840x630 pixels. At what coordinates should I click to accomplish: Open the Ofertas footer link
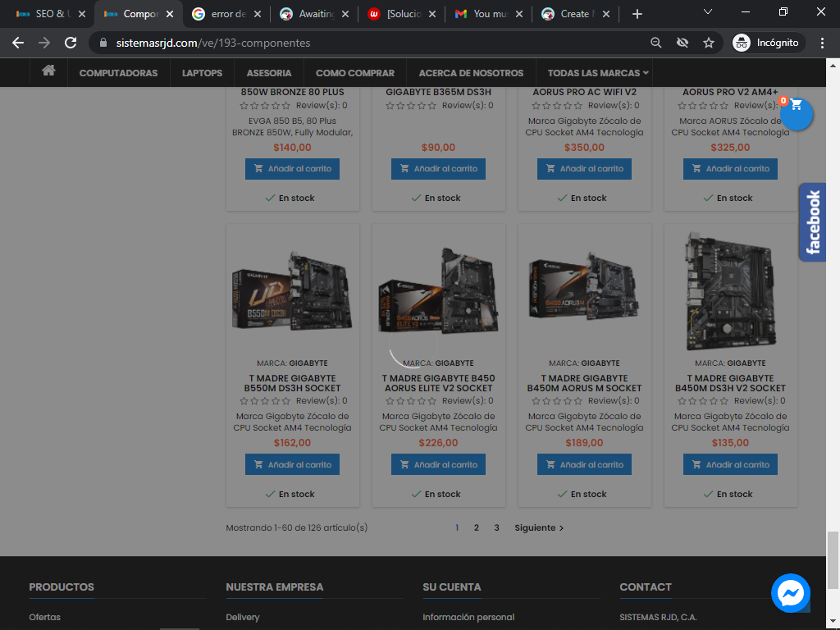tap(45, 617)
